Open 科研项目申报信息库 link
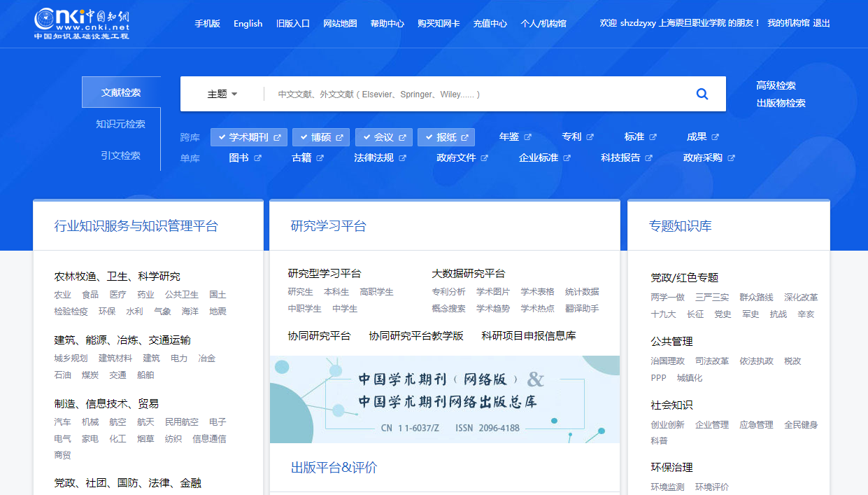The height and width of the screenshot is (495, 868). point(529,335)
